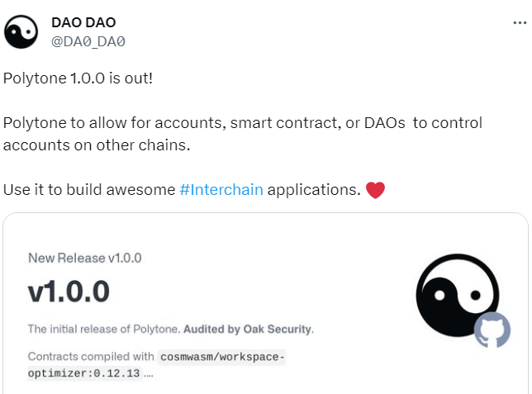Click the New Release v1.0.0 label
532x394 pixels.
pyautogui.click(x=85, y=259)
